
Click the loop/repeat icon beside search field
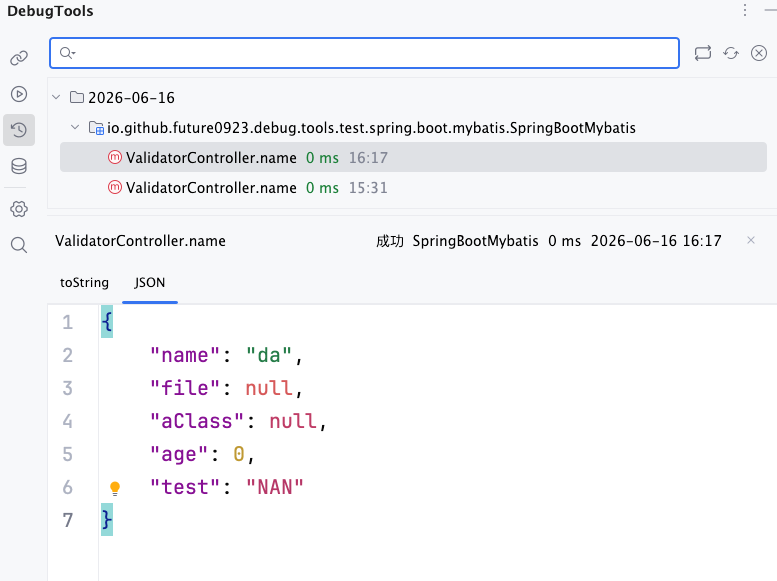[x=703, y=53]
